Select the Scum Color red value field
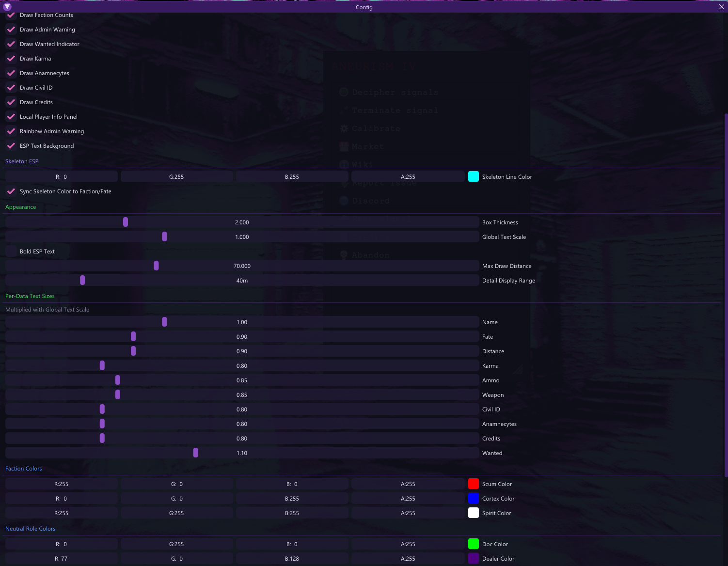Screen dimensions: 728x566 pos(62,484)
